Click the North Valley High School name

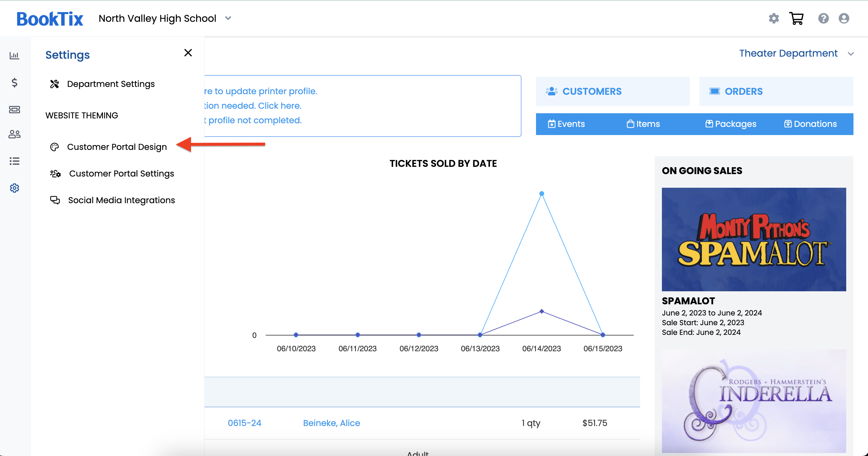(x=157, y=18)
